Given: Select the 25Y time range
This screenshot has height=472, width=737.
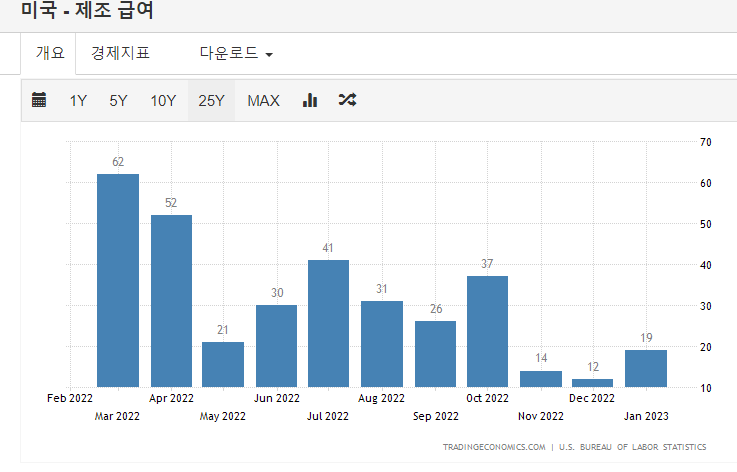Looking at the screenshot, I should (x=211, y=101).
